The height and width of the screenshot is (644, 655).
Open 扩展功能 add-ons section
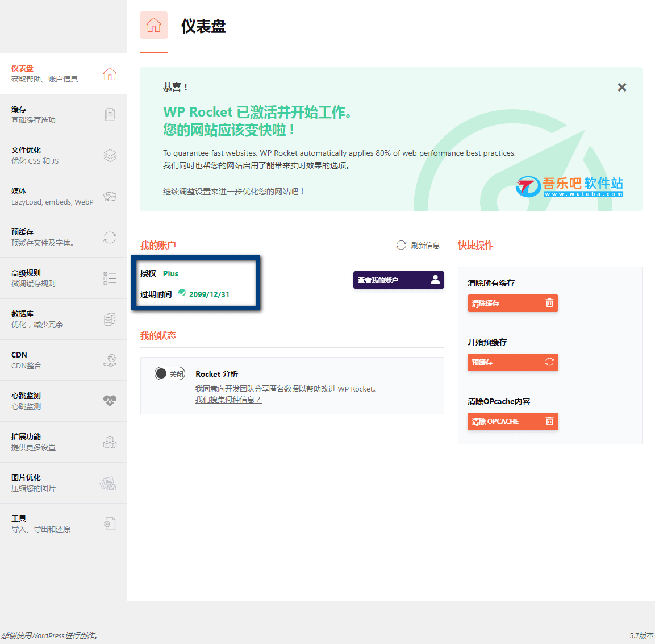(64, 442)
